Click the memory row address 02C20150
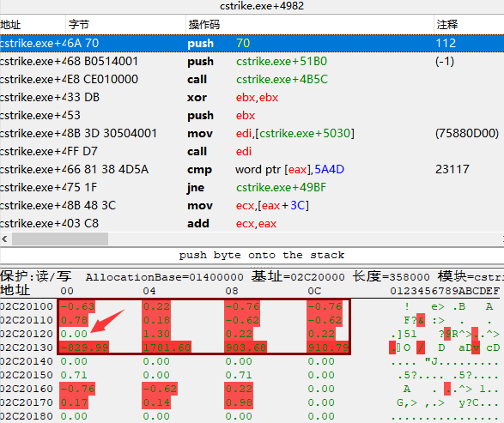The height and width of the screenshot is (423, 504). click(x=27, y=375)
